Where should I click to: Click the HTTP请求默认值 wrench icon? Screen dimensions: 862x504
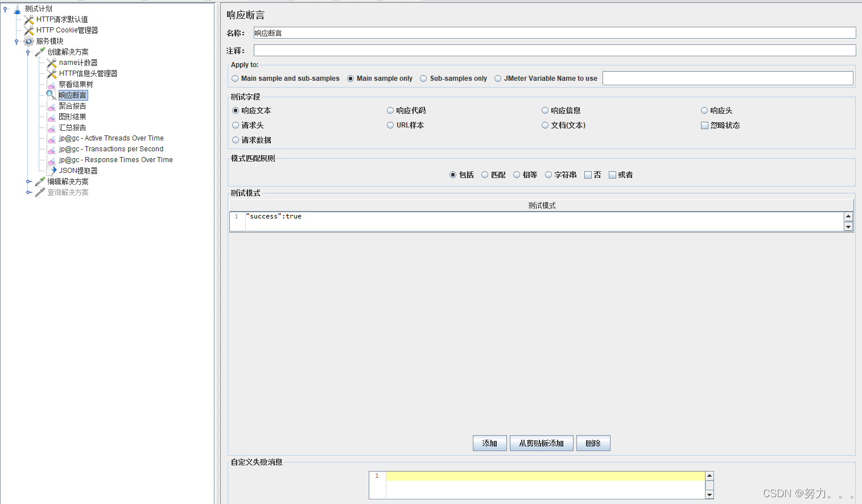(29, 20)
